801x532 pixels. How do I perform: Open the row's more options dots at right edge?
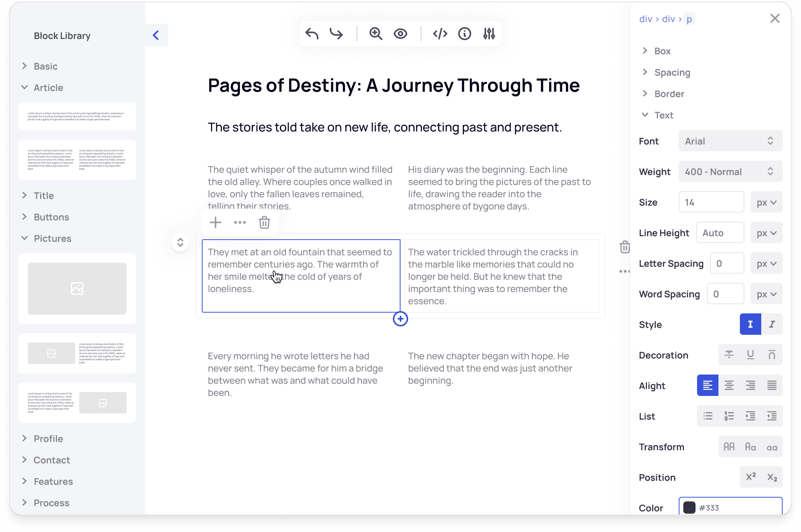click(625, 271)
